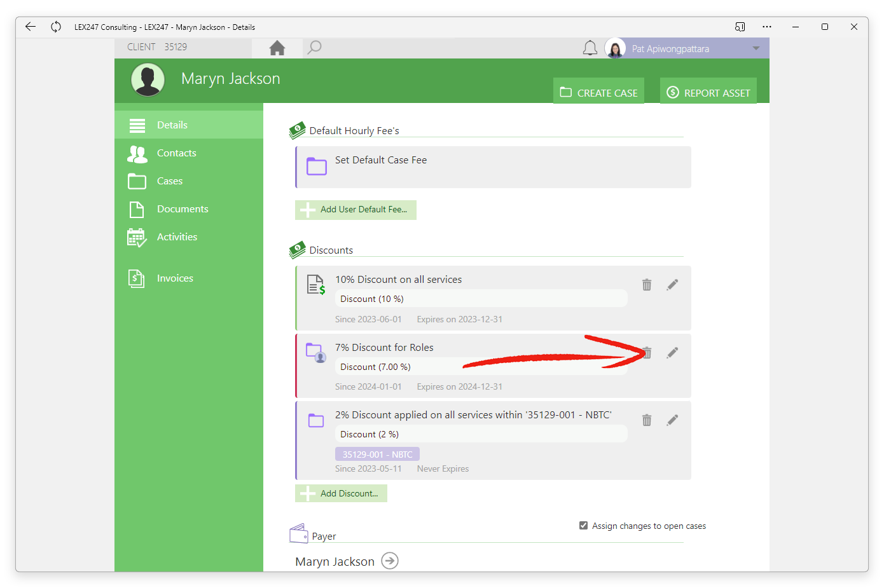Viewport: 884px width, 588px height.
Task: Delete the 10% Discount on all services
Action: click(x=647, y=285)
